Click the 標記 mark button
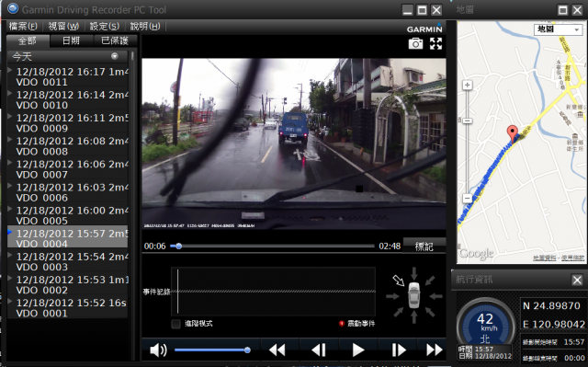The height and width of the screenshot is (367, 588). tap(424, 247)
